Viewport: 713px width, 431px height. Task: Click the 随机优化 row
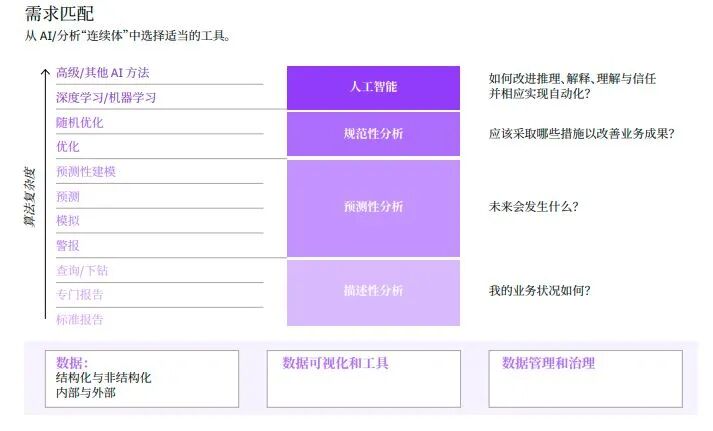tap(80, 123)
